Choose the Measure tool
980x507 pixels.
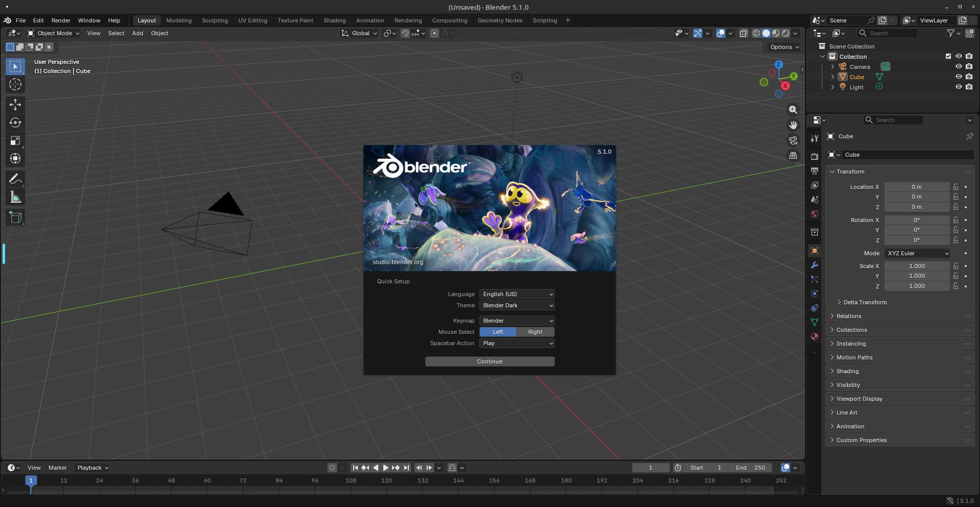click(15, 198)
